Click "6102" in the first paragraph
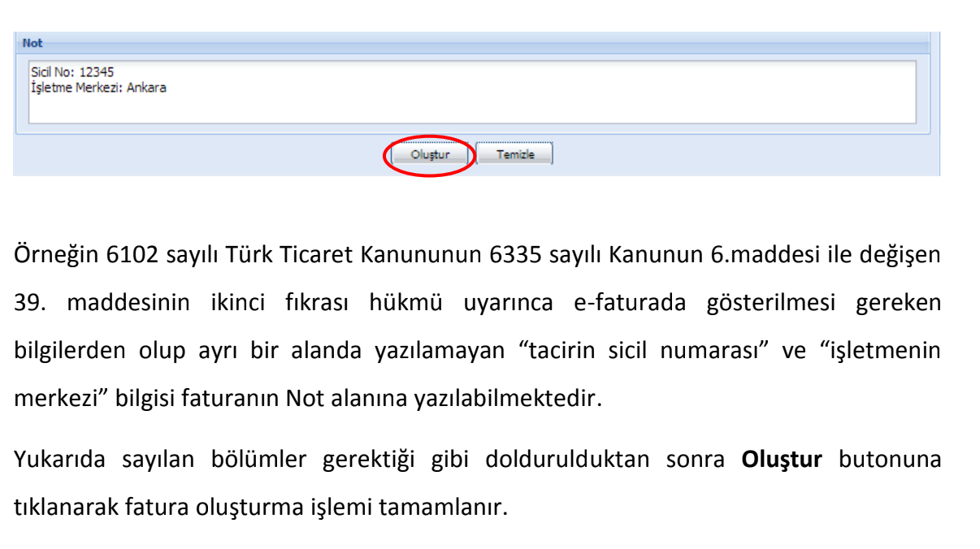This screenshot has height=549, width=980. click(128, 255)
